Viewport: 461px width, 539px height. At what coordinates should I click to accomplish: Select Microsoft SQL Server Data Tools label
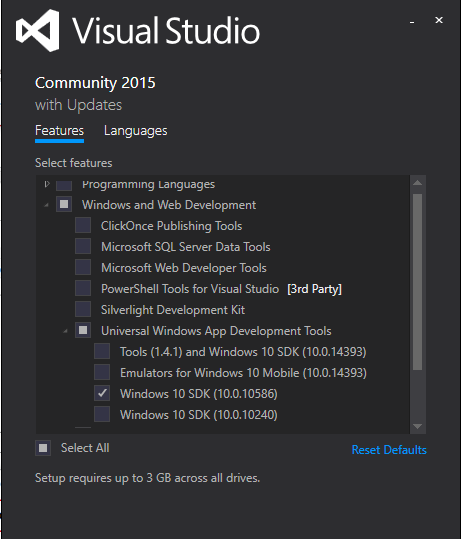186,247
